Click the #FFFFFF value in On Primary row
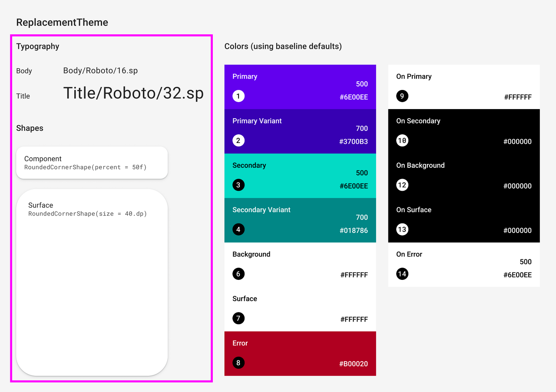Screen dimensions: 556x392 (518, 97)
